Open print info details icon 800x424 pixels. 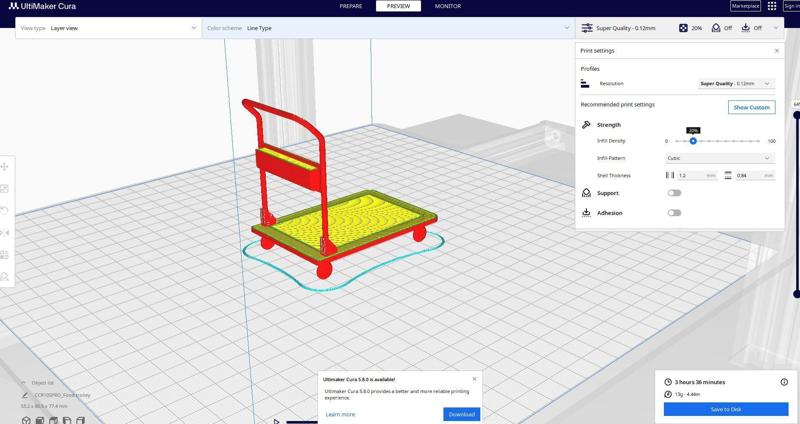(784, 382)
